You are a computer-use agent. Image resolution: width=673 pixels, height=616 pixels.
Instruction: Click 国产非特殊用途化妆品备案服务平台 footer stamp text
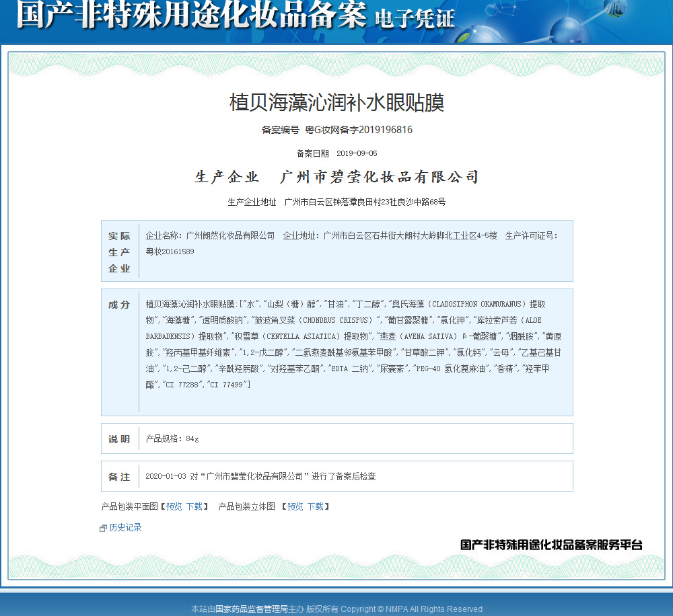tap(551, 545)
